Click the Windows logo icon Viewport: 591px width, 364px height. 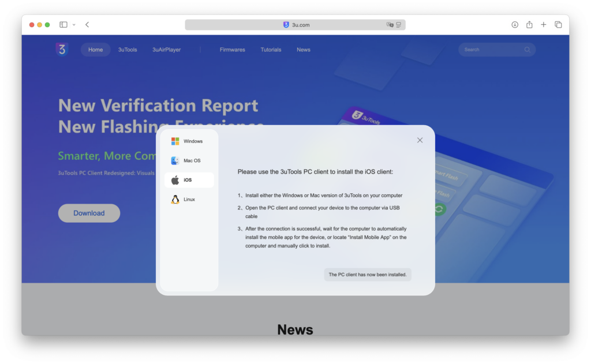pos(175,141)
